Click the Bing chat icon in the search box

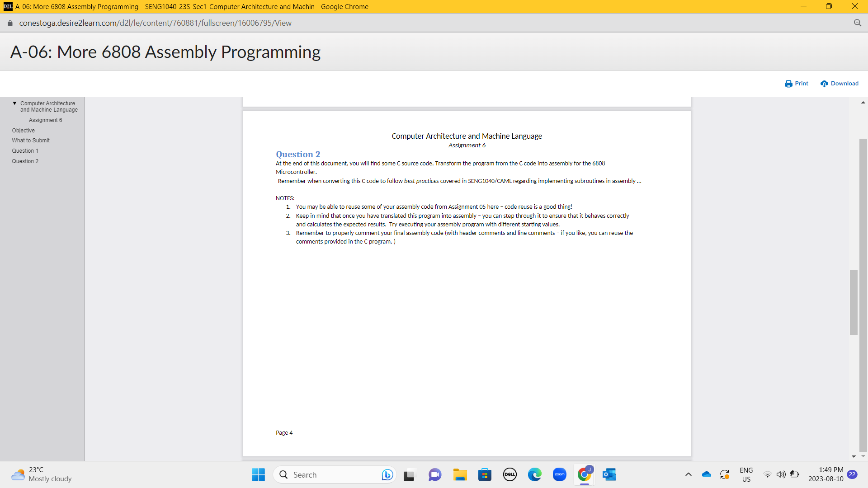coord(387,474)
